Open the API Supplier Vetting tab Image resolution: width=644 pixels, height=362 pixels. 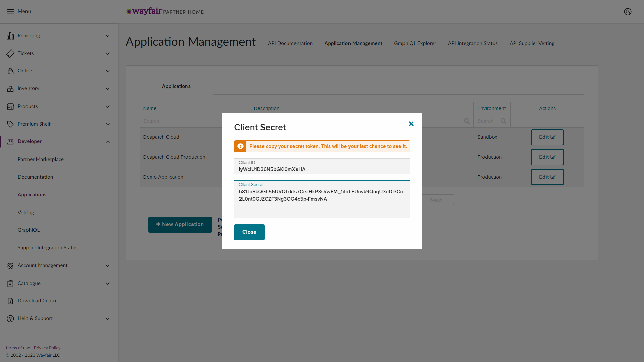tap(532, 43)
